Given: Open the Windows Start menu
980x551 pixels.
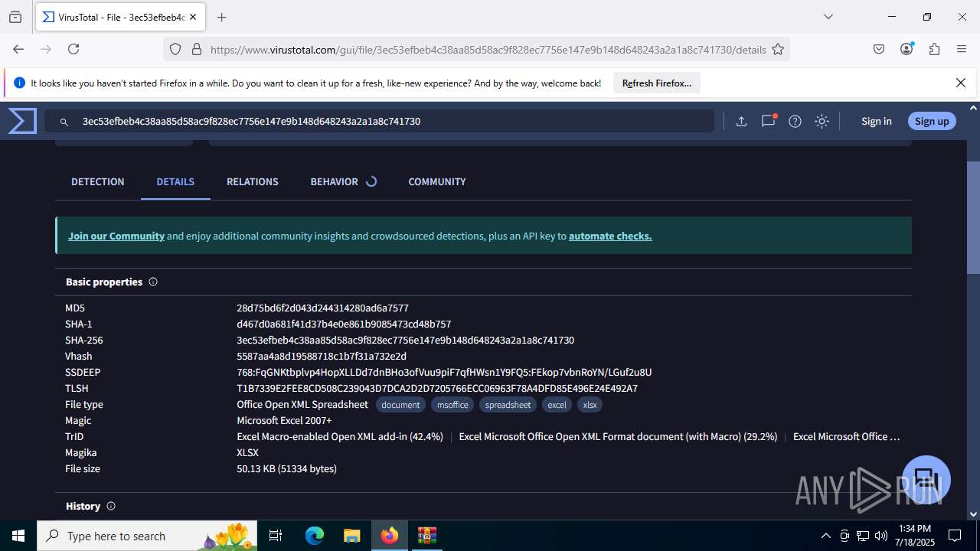Looking at the screenshot, I should pyautogui.click(x=18, y=536).
